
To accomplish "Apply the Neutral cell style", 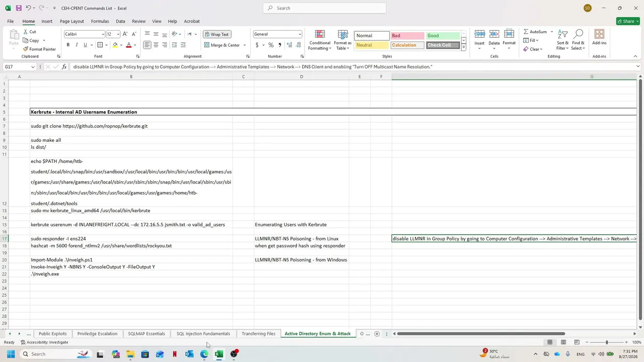I will (371, 45).
